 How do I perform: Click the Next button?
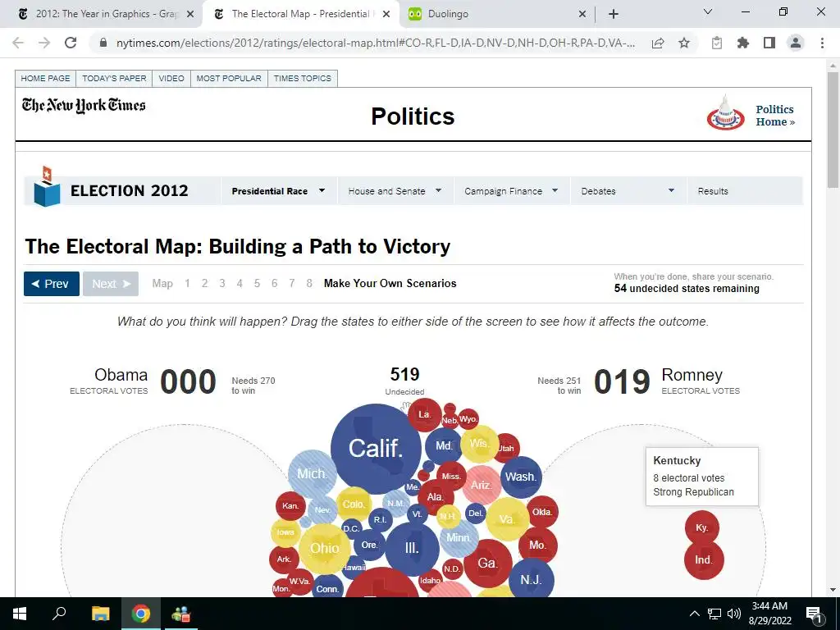pos(111,284)
